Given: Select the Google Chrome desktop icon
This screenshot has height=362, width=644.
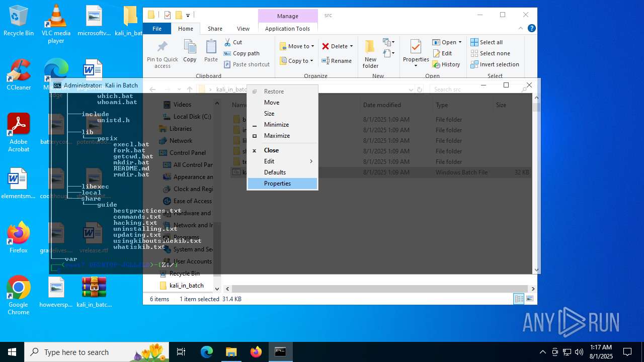Looking at the screenshot, I should pos(19,296).
